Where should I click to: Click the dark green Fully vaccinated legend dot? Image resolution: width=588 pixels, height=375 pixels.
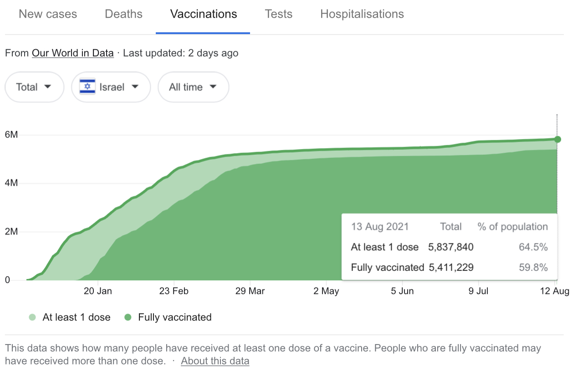point(128,317)
